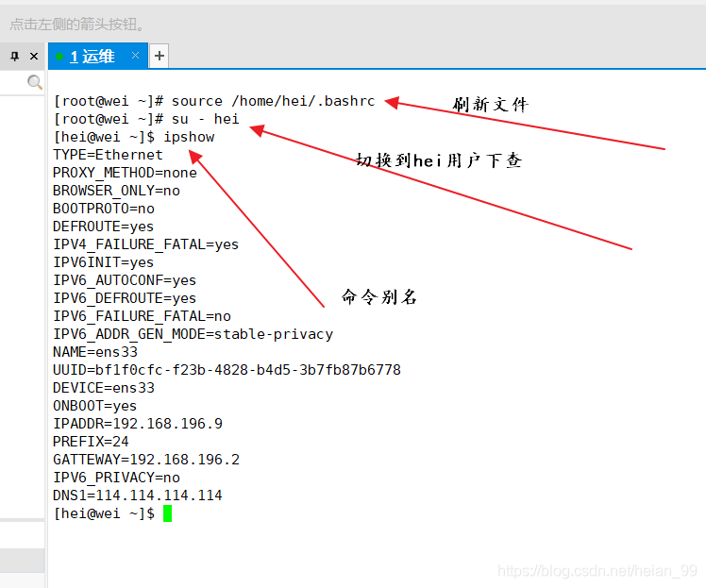The height and width of the screenshot is (588, 706).
Task: Click the 'IPADDR=192.168.196.9' line
Action: [138, 424]
